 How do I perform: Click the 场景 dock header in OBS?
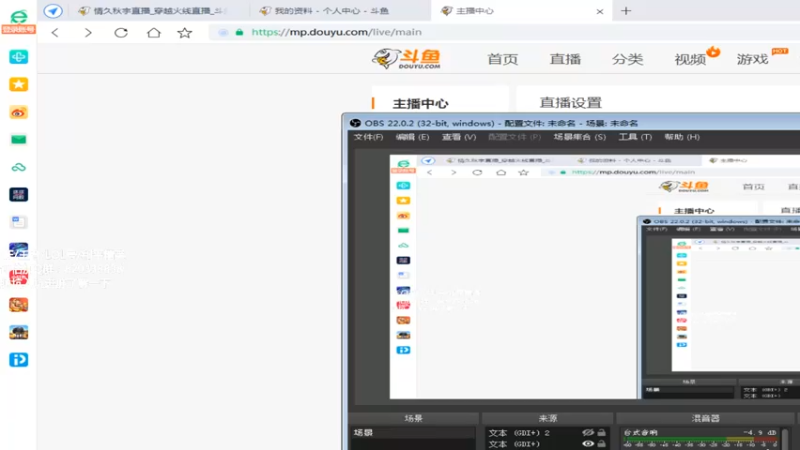click(x=413, y=418)
